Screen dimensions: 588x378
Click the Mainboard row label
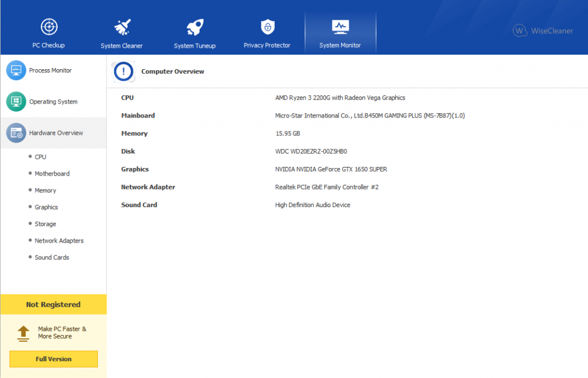point(138,116)
